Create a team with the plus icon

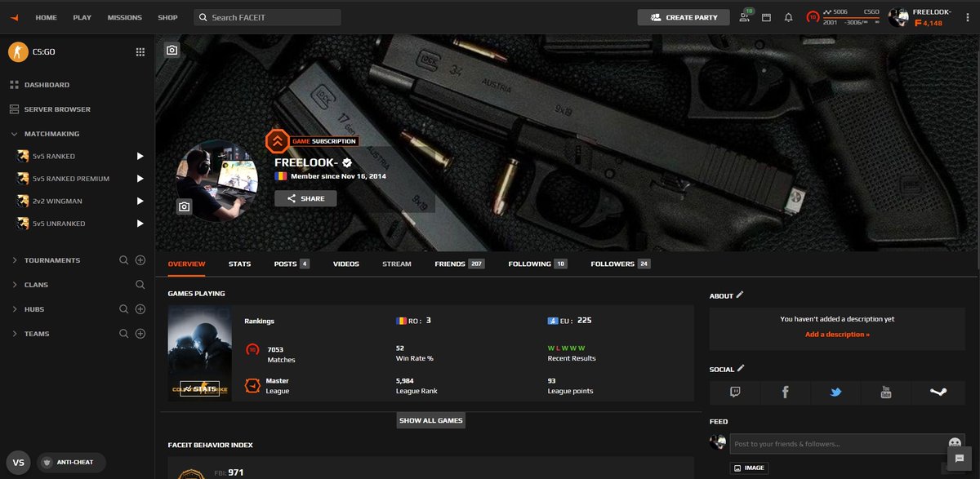[x=140, y=334]
